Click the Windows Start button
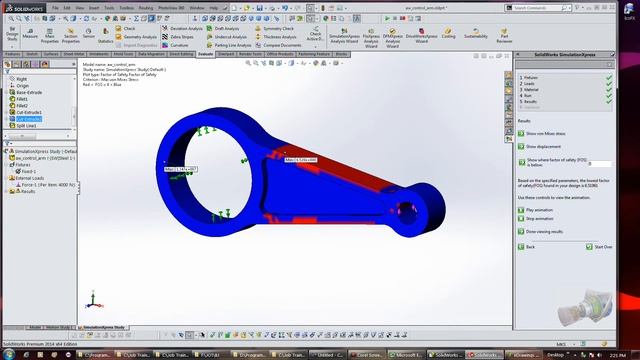The height and width of the screenshot is (360, 640). pyautogui.click(x=9, y=354)
